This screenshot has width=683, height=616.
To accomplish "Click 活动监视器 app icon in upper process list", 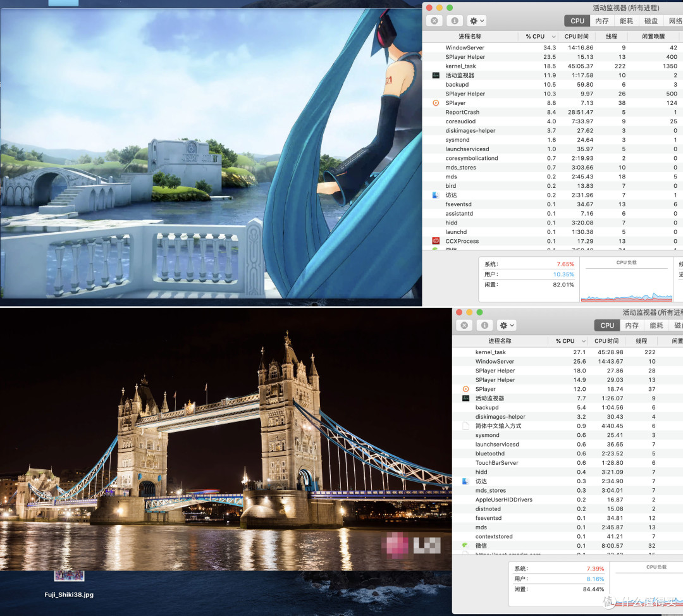I will [x=436, y=75].
